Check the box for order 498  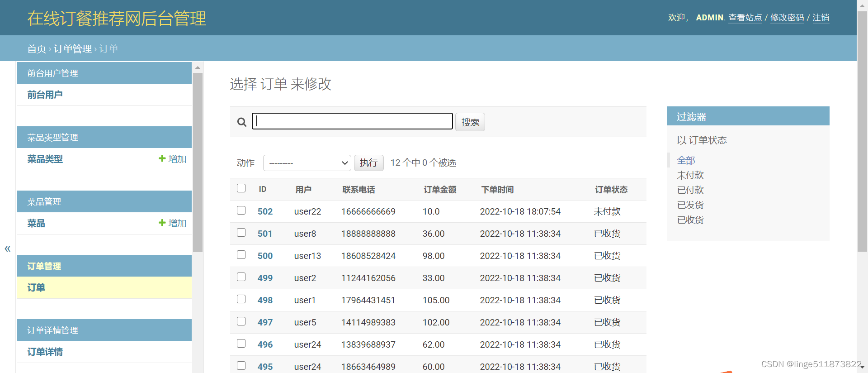pos(241,299)
